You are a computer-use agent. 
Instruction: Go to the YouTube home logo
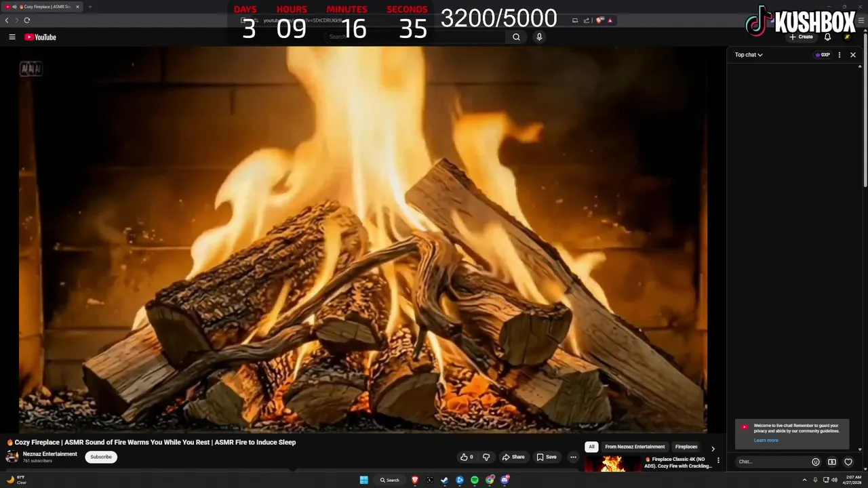(x=40, y=37)
